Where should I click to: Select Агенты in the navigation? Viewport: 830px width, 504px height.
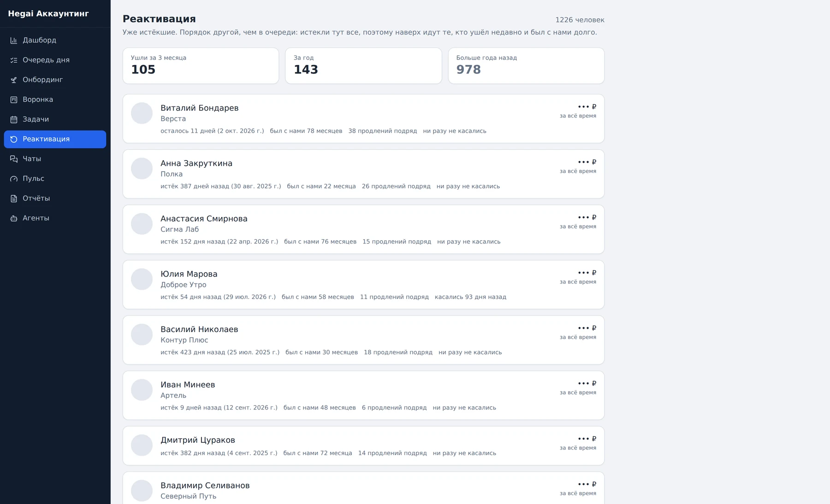(55, 219)
